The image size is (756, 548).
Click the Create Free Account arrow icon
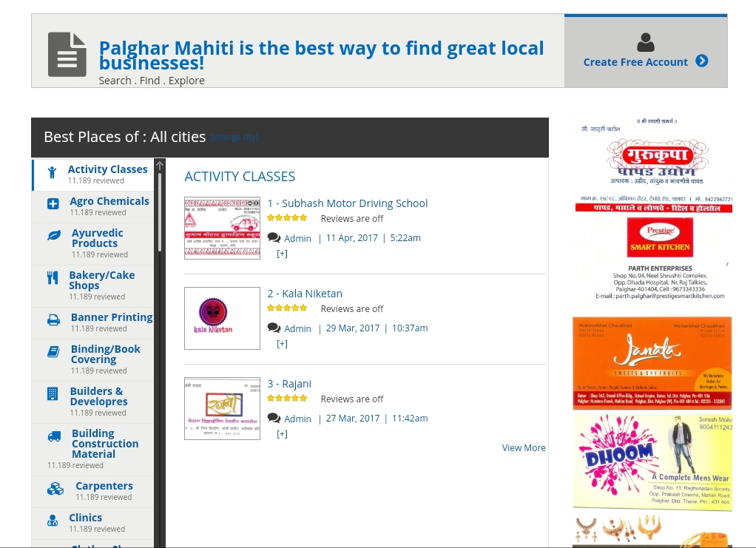pos(702,61)
